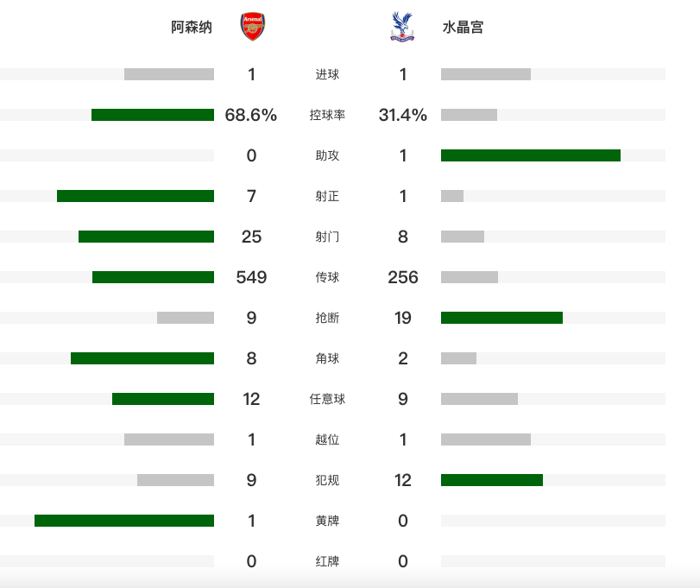Click Arsenal's green 射正 bar
700x588 pixels.
(x=136, y=196)
